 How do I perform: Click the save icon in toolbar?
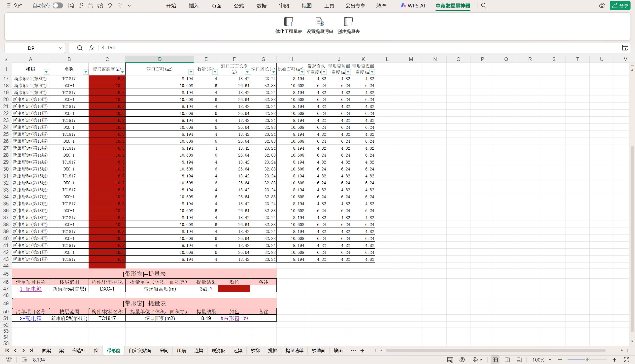[71, 5]
